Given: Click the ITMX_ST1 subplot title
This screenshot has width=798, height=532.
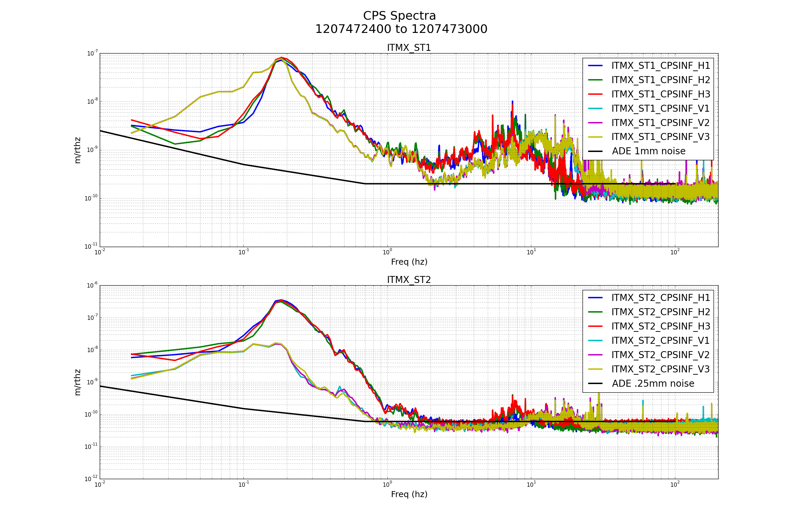Looking at the screenshot, I should coord(409,48).
